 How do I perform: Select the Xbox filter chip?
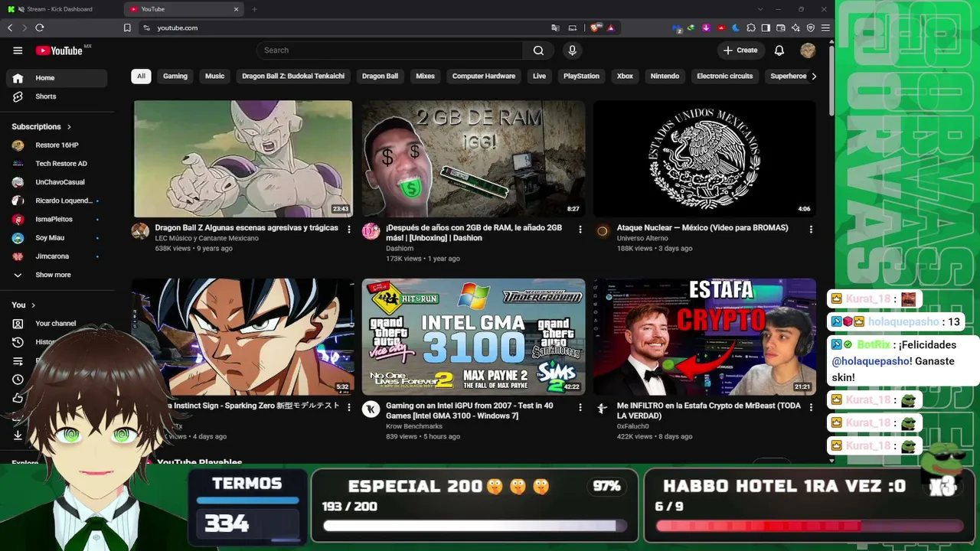[x=625, y=77]
